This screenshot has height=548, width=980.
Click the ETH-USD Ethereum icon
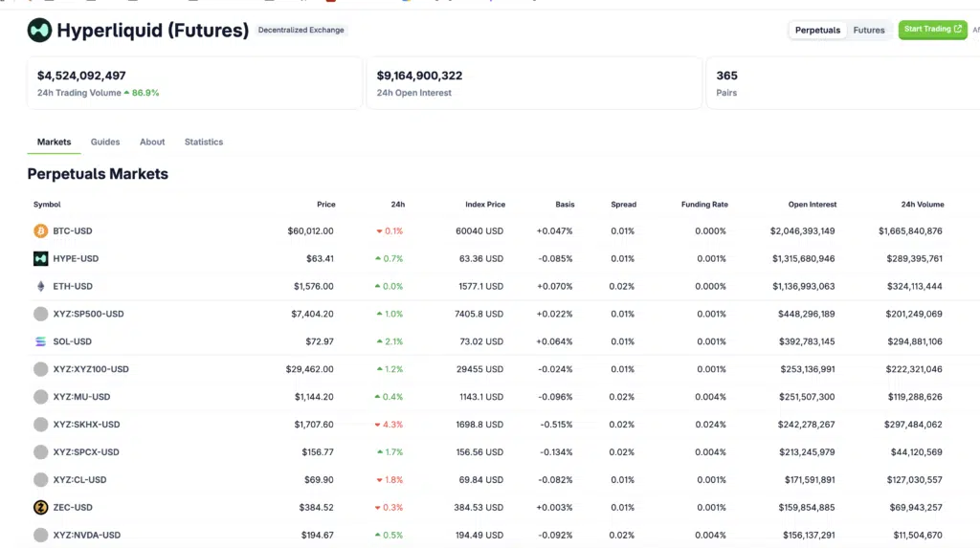click(x=40, y=286)
